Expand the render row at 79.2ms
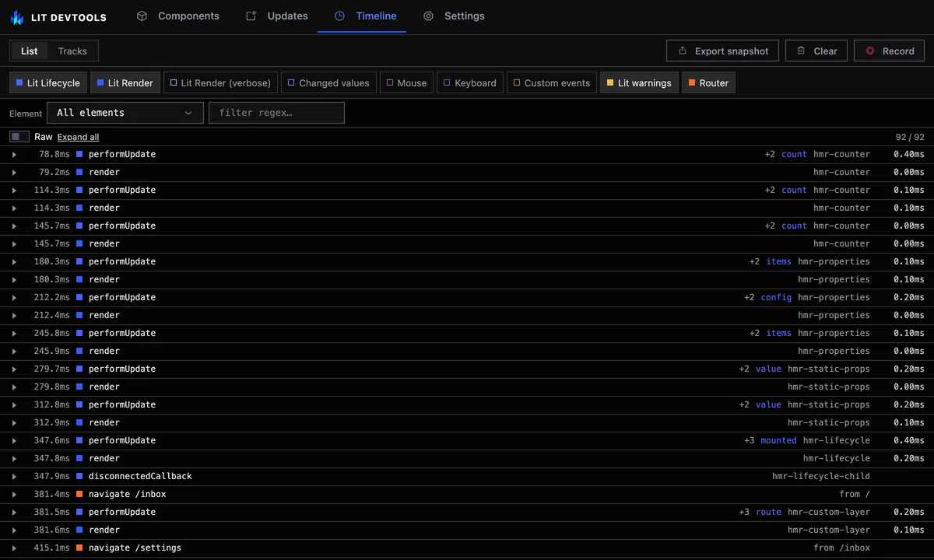 coord(14,173)
